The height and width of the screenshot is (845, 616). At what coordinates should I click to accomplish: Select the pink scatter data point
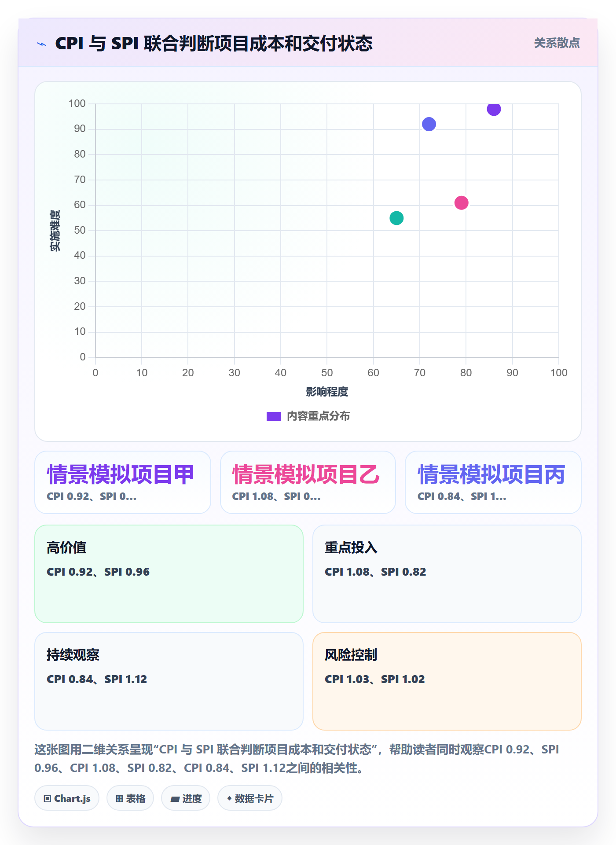pyautogui.click(x=461, y=203)
